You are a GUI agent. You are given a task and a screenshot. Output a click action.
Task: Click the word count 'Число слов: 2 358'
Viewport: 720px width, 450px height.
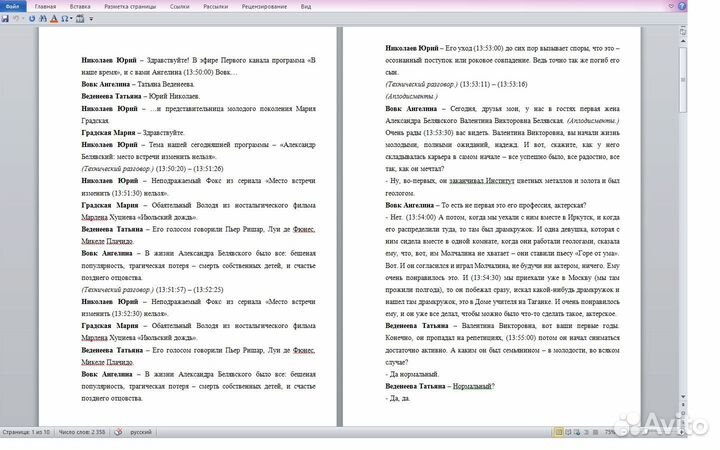click(83, 432)
